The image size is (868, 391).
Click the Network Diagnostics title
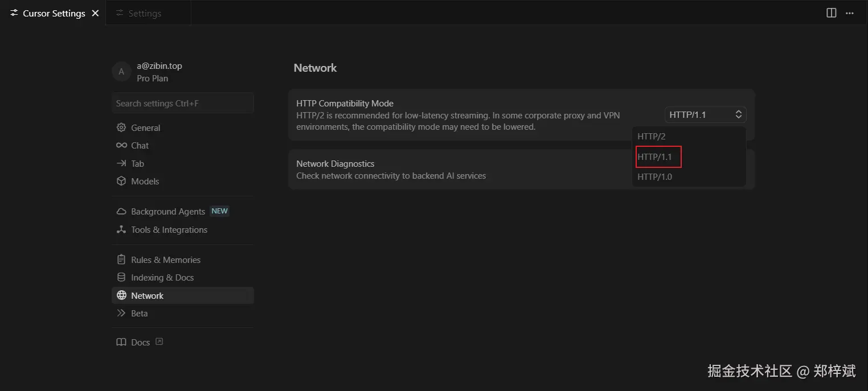(x=335, y=163)
